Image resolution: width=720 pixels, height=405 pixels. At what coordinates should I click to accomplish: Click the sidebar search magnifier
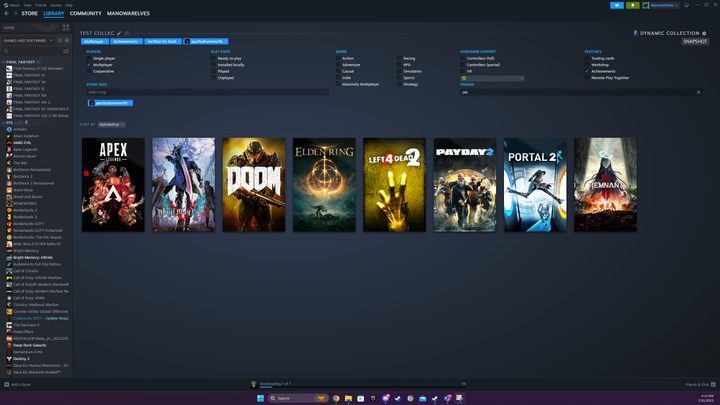(x=6, y=51)
